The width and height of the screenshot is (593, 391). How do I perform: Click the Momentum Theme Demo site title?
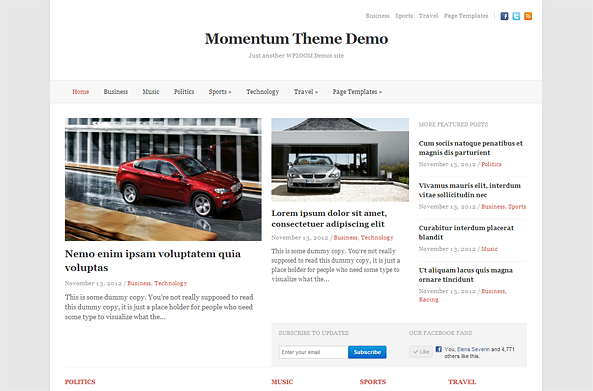[x=296, y=39]
